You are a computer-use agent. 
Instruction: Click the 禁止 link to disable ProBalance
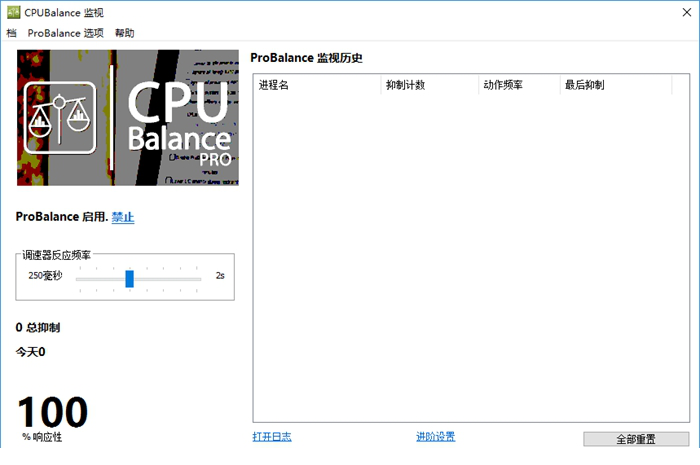pyautogui.click(x=123, y=217)
